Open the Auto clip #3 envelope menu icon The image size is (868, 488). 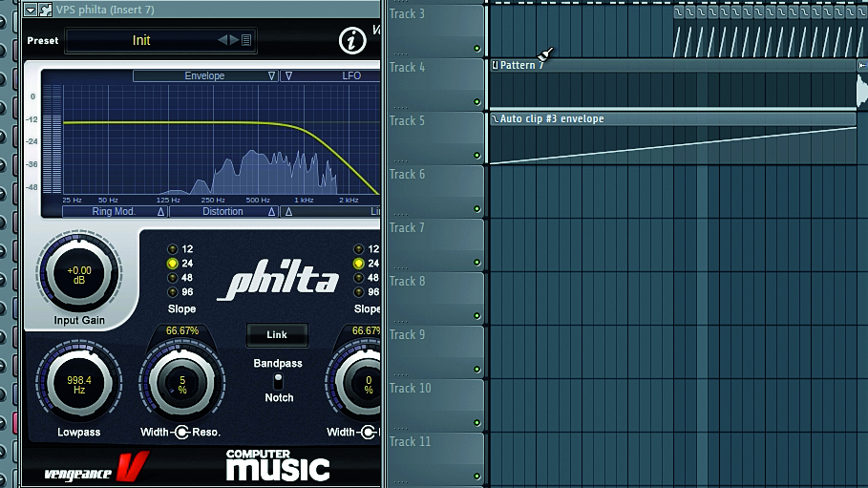pyautogui.click(x=495, y=119)
